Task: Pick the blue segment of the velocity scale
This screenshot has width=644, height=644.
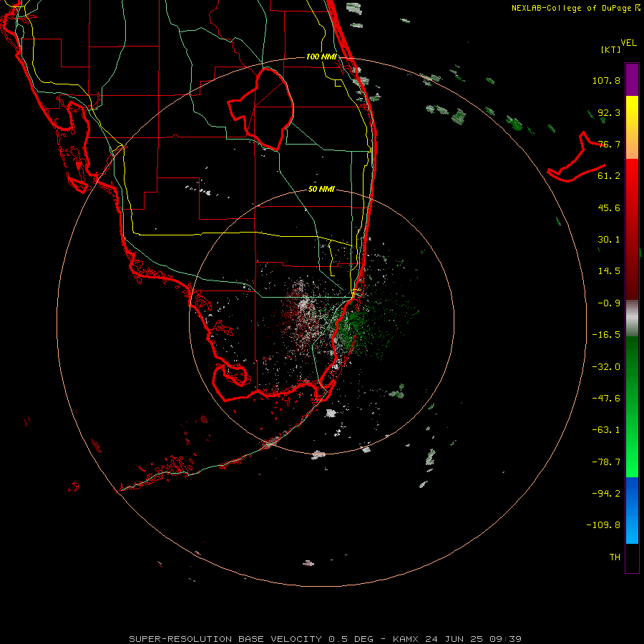Action: [x=632, y=510]
